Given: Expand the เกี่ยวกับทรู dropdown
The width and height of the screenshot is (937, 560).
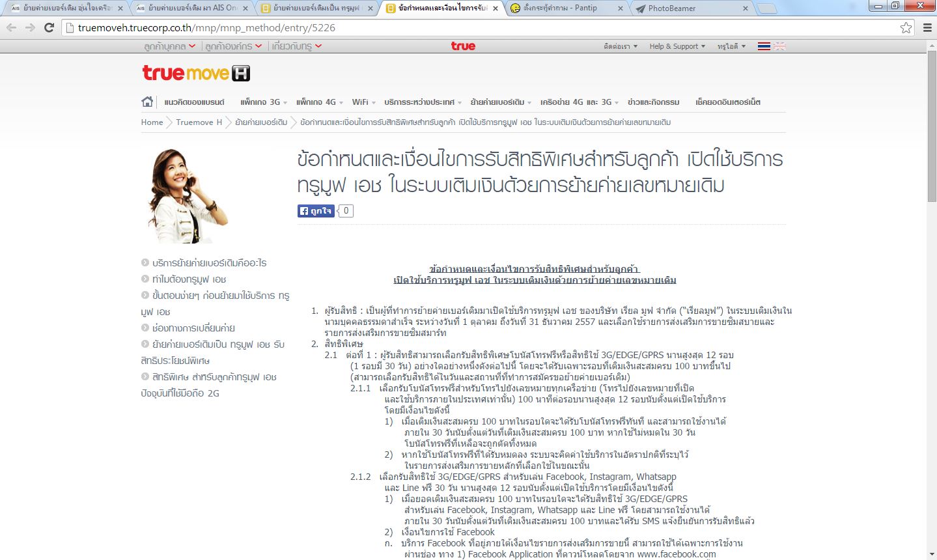Looking at the screenshot, I should pos(297,46).
